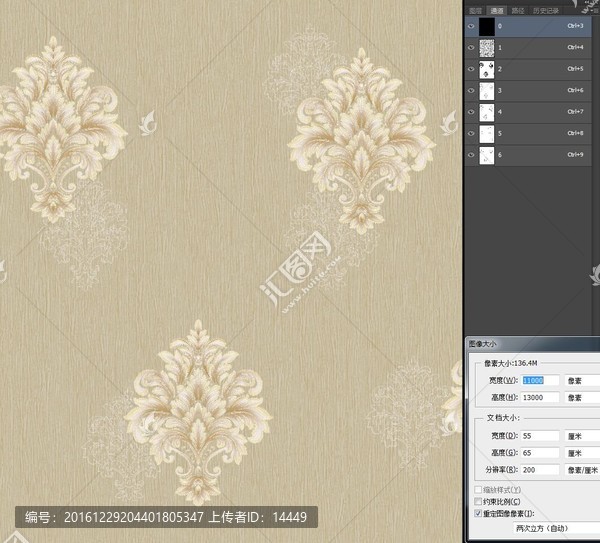Open document height unit dropdown (厘米)

point(582,453)
